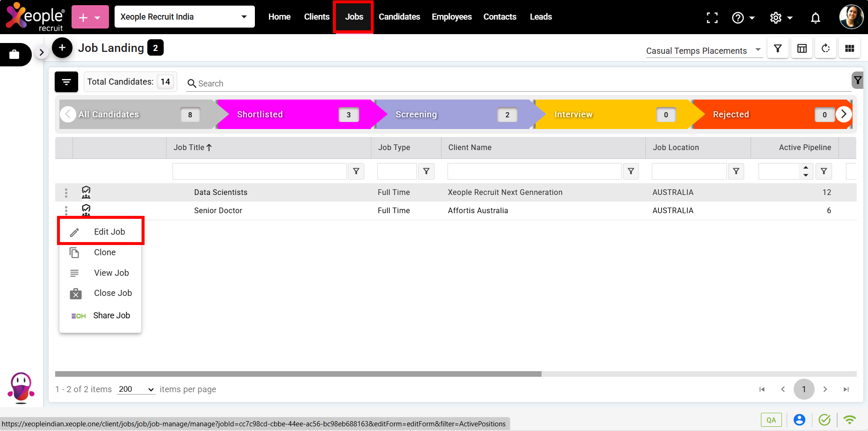Open Client Name filter funnel

point(631,171)
